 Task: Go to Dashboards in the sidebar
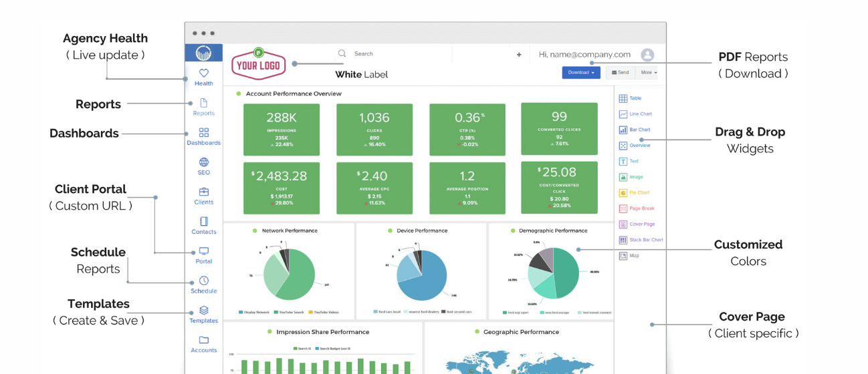tap(203, 136)
